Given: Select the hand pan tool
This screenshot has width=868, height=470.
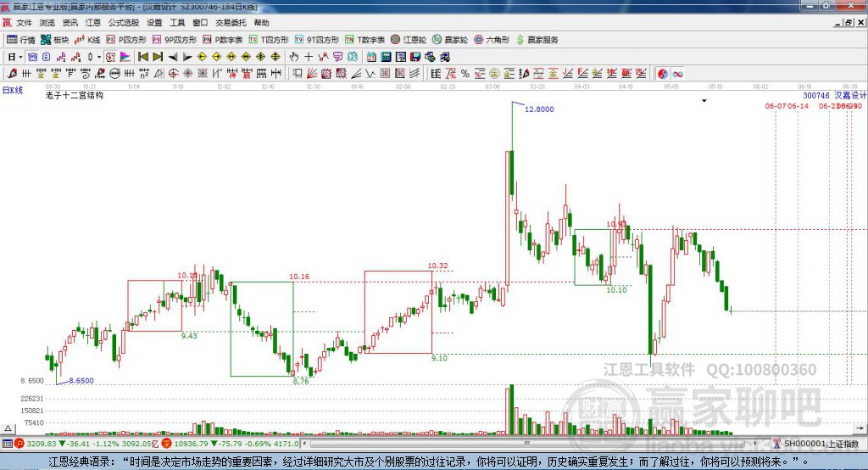Looking at the screenshot, I should pyautogui.click(x=293, y=57).
